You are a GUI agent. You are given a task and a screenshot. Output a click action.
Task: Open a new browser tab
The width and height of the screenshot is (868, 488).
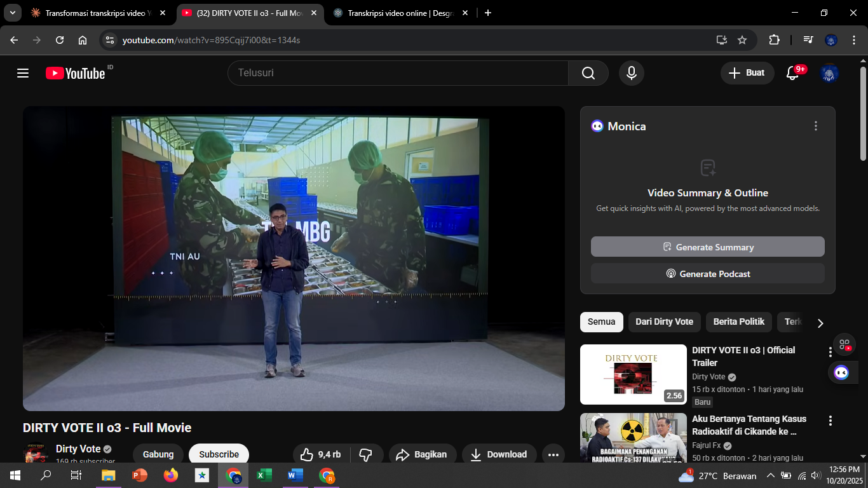pyautogui.click(x=488, y=13)
